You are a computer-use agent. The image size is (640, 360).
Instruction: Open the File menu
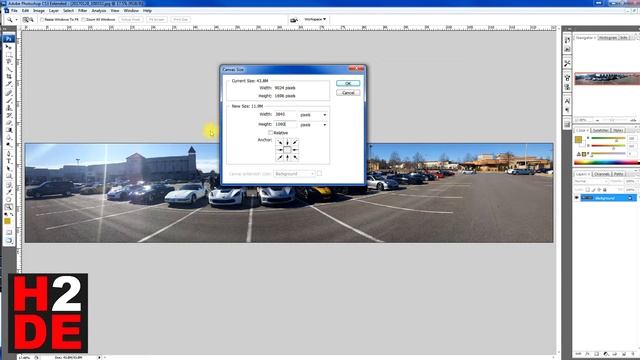coord(14,11)
